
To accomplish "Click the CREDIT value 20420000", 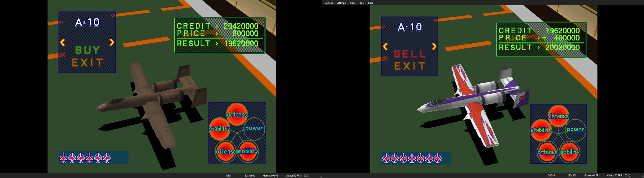I will point(241,26).
